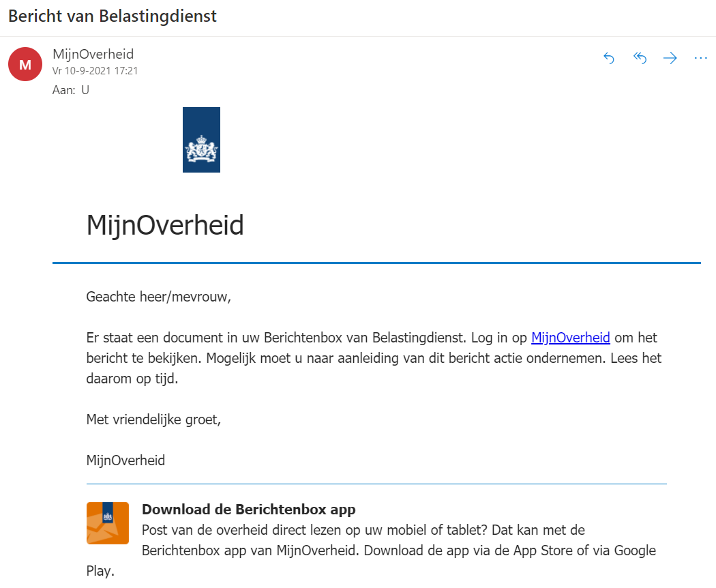716x588 pixels.
Task: Click the large MijnOverheid heading
Action: click(165, 225)
